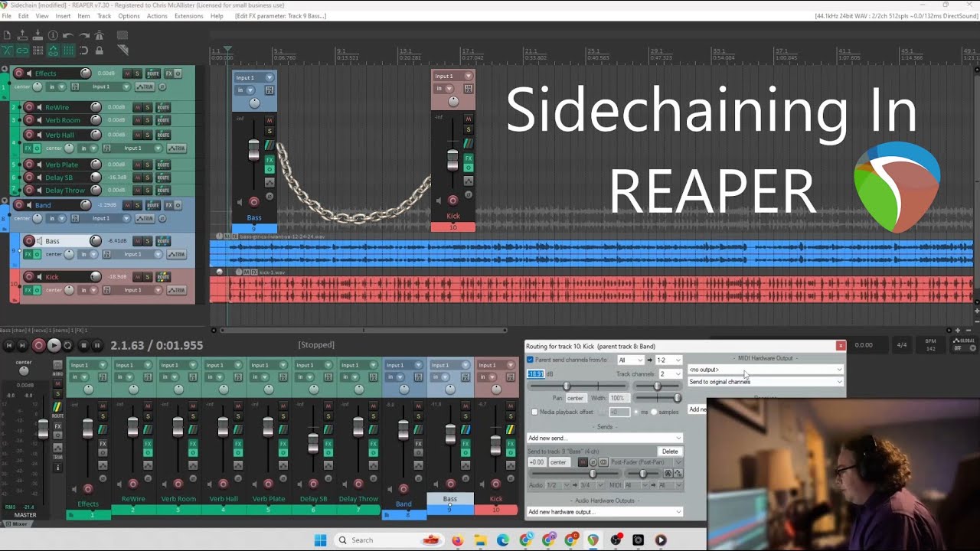
Task: Select the samples radio button
Action: (x=654, y=412)
